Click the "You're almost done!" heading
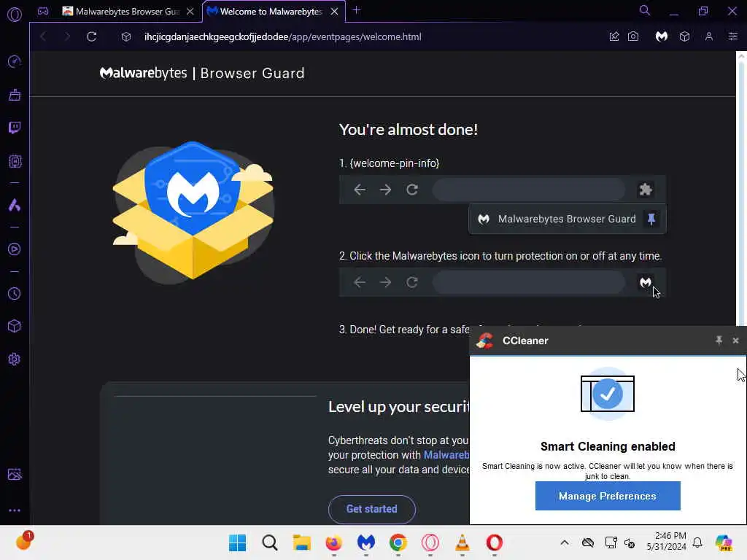Screen dimensions: 747x560 click(409, 130)
